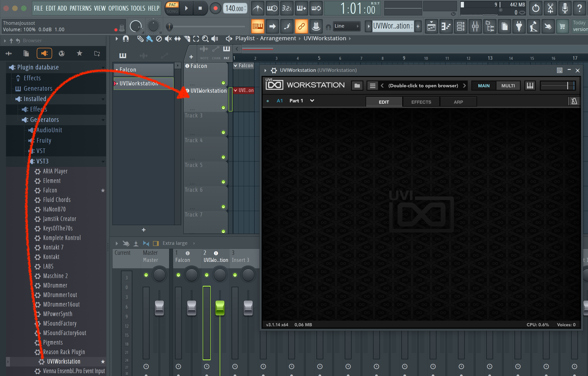588x376 pixels.
Task: Open the Playlist view button
Action: (431, 26)
